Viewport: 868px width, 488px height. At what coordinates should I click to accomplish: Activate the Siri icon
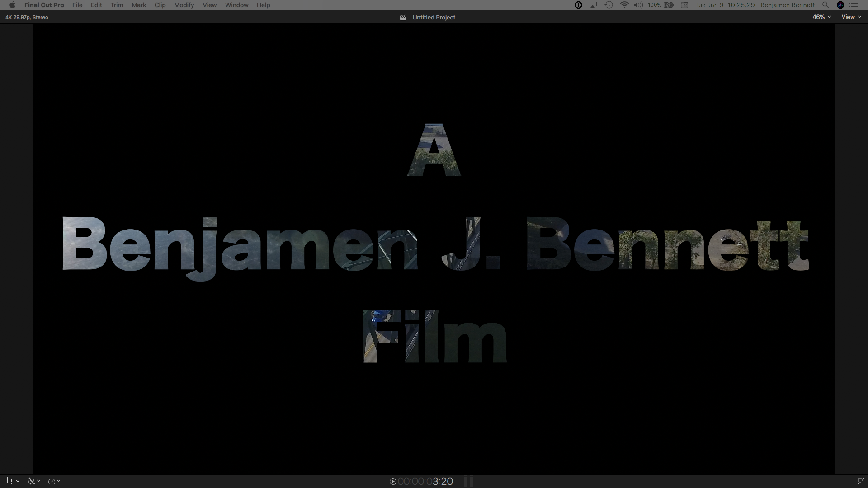pos(840,5)
